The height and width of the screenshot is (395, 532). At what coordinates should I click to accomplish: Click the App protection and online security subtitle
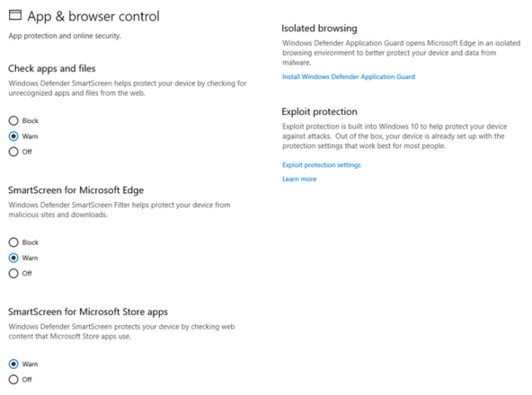(64, 36)
